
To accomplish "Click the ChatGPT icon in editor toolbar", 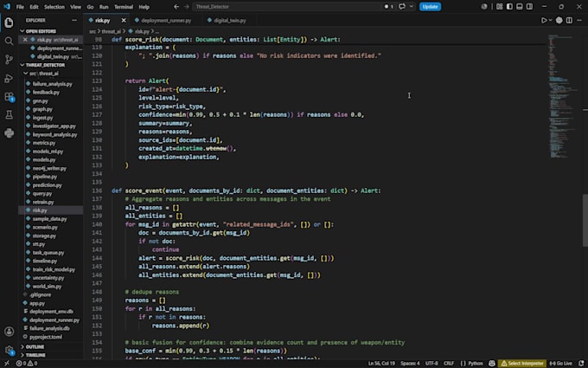I will (x=559, y=20).
